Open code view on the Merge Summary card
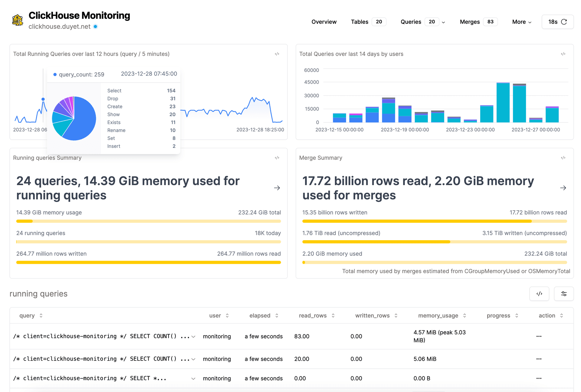This screenshot has height=392, width=581. coord(563,158)
